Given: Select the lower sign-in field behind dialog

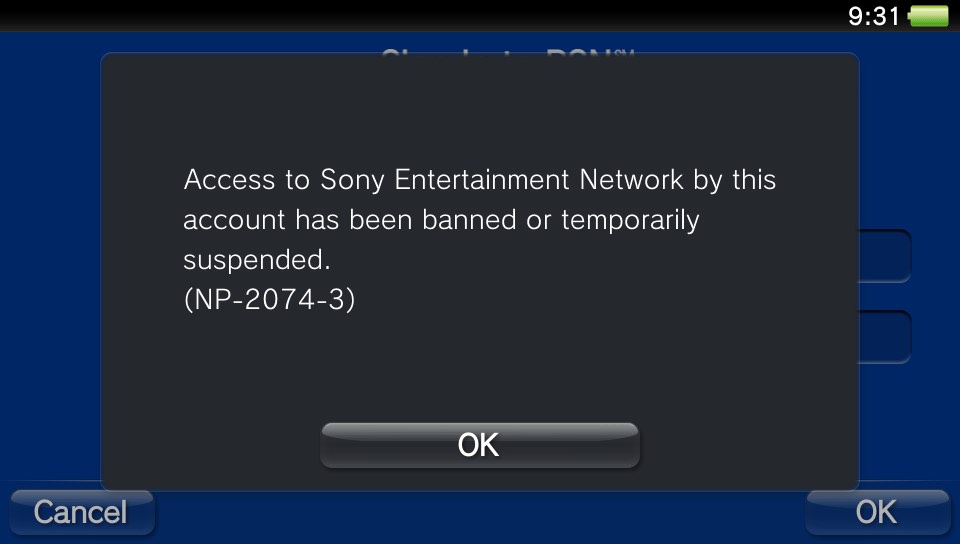Looking at the screenshot, I should click(x=885, y=337).
